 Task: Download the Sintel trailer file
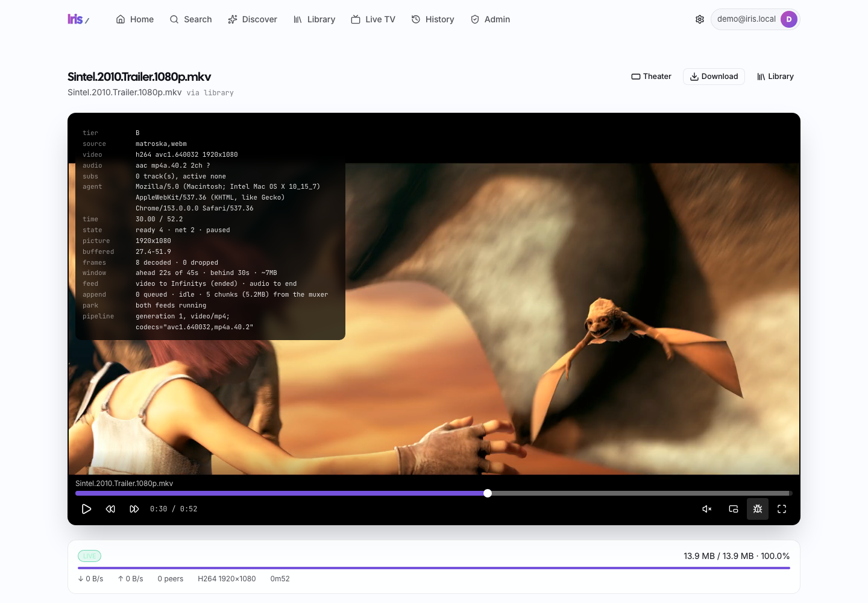(714, 77)
